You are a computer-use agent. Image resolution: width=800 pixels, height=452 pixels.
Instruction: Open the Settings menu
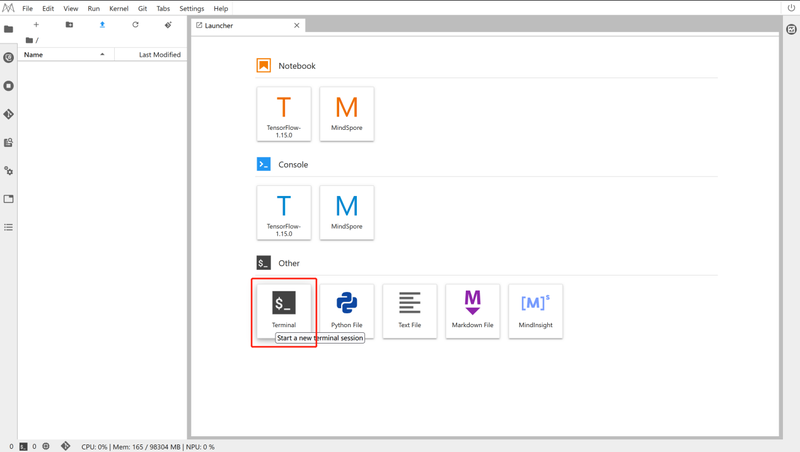pos(192,9)
